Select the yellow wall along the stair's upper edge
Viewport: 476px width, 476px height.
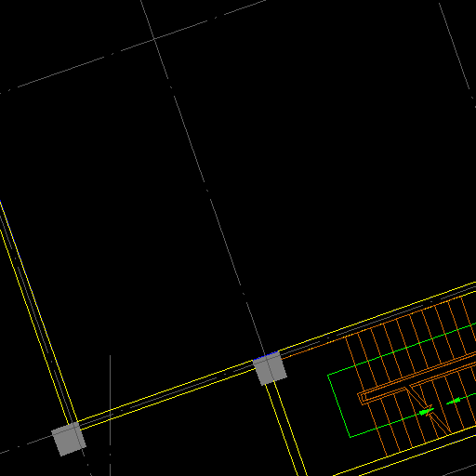pyautogui.click(x=377, y=318)
